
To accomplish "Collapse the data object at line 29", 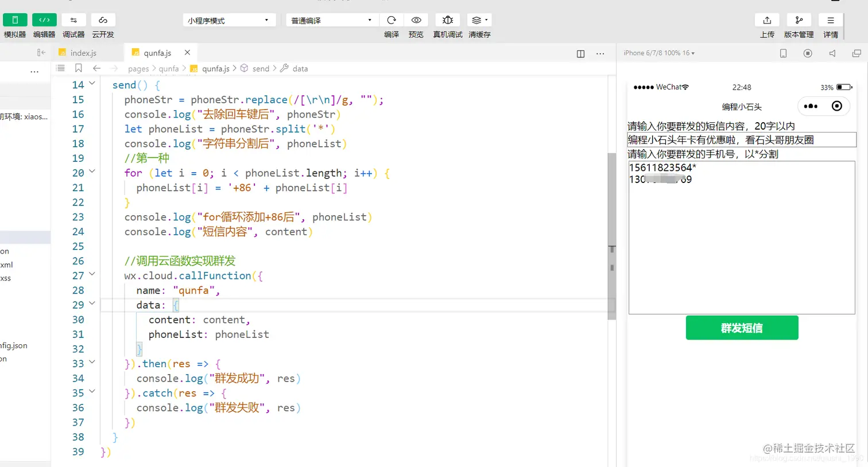I will click(x=92, y=304).
